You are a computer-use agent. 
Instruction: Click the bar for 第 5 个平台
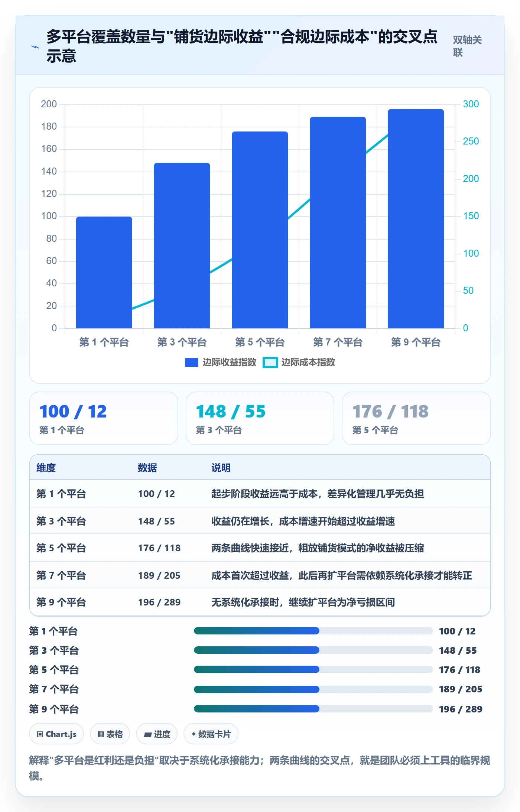260,230
